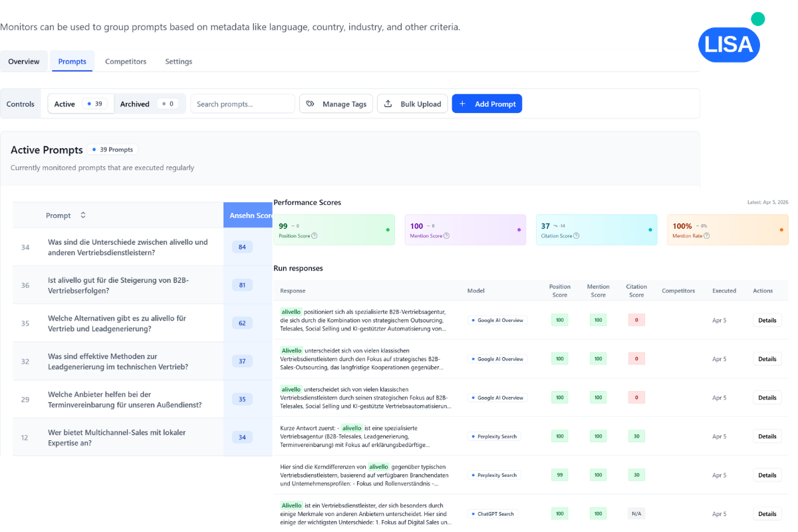Click the help icon beside Position Score
Viewport: 798px width, 532px height.
315,236
